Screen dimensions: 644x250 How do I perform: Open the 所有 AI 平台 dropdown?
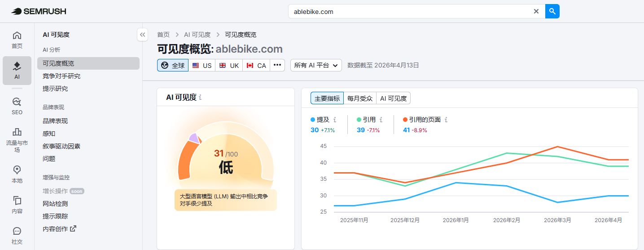click(x=315, y=65)
